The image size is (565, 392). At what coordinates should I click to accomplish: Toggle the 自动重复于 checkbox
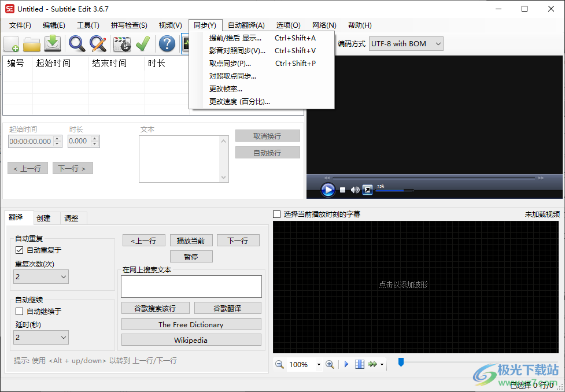20,250
